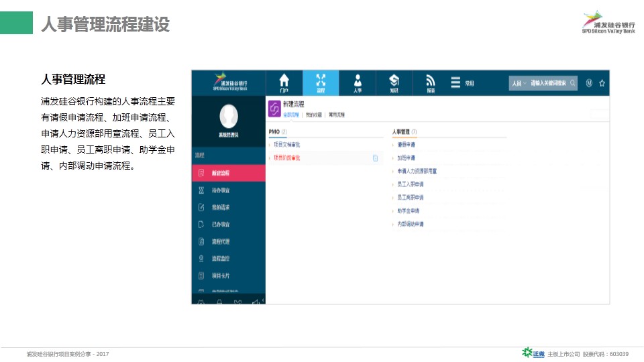Click the 人事管理 category header
Image resolution: width=644 pixels, height=362 pixels.
coord(404,132)
